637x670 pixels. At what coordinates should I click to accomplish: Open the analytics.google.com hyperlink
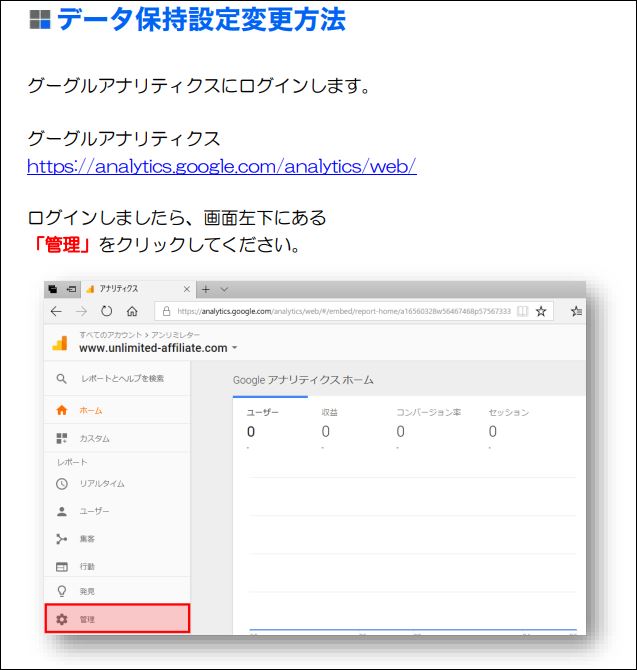[x=222, y=166]
